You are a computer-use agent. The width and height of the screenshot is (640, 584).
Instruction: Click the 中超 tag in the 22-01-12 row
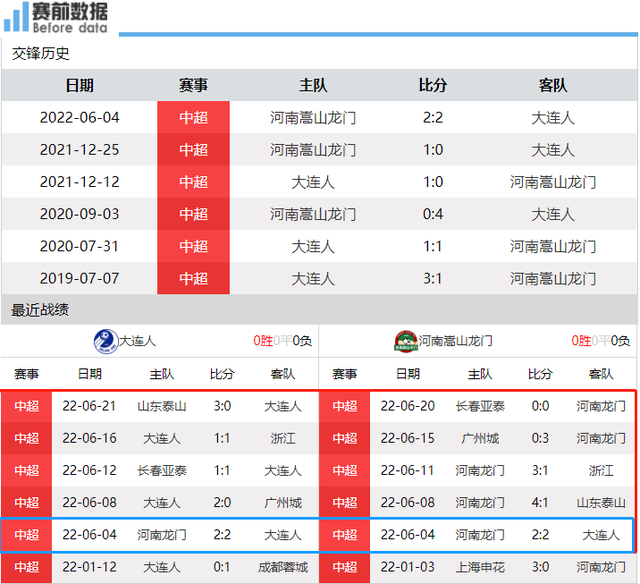(27, 567)
